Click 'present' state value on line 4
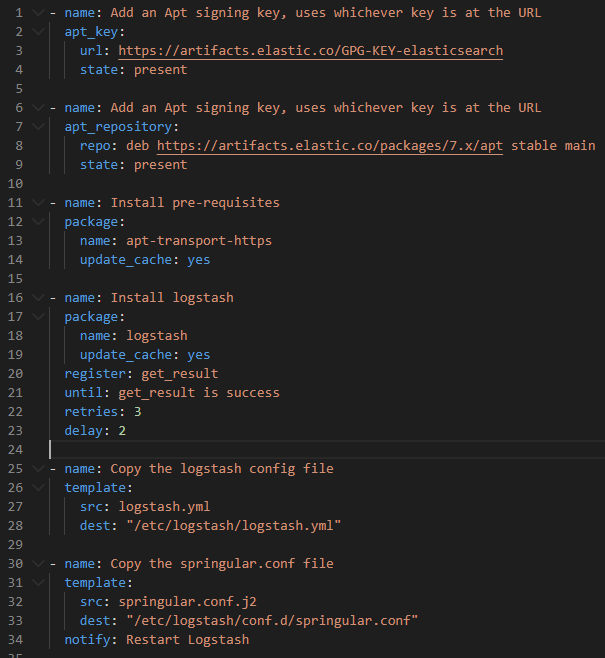 [161, 70]
